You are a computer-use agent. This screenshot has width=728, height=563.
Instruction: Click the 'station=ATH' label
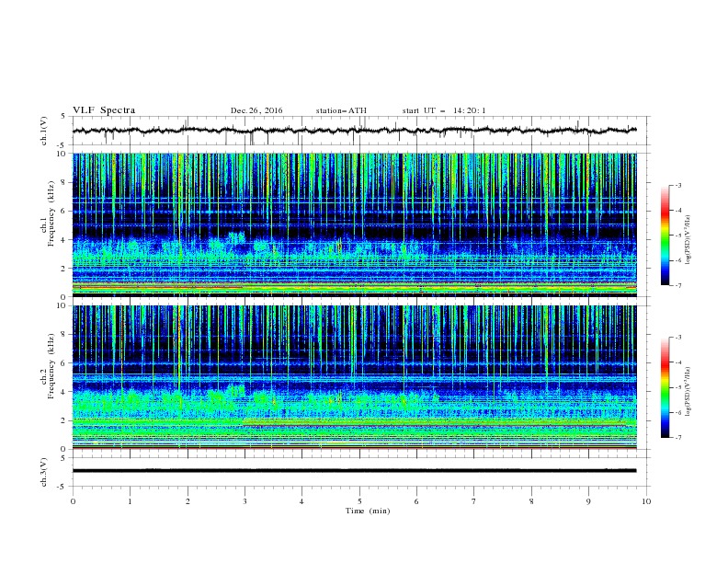click(x=341, y=110)
